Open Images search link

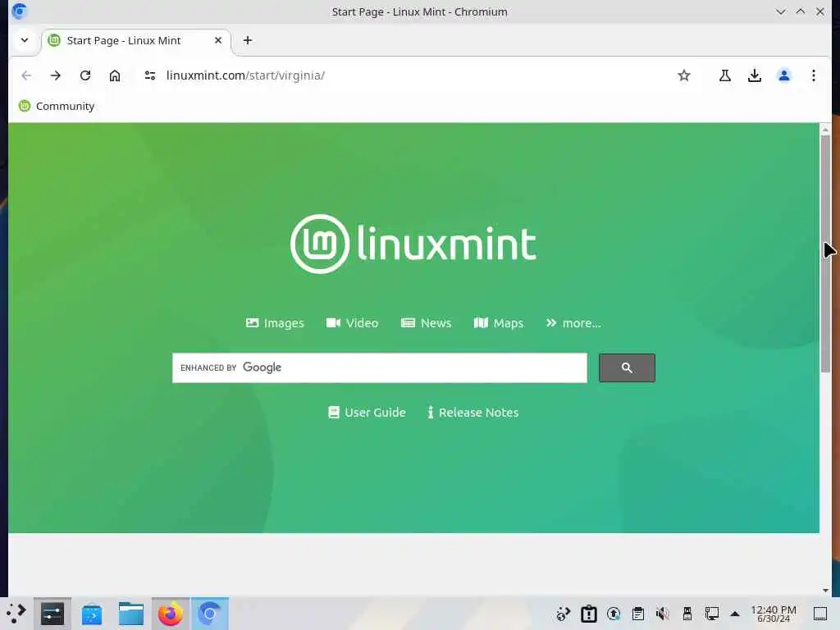click(275, 323)
